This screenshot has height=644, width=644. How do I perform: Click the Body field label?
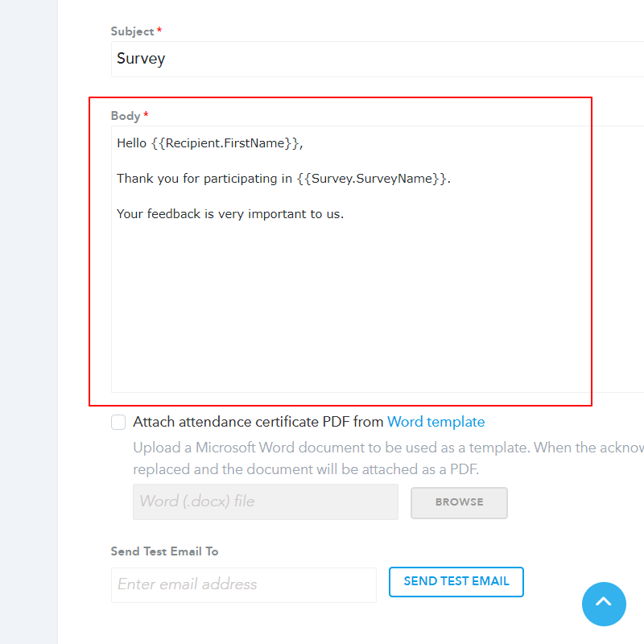click(126, 116)
